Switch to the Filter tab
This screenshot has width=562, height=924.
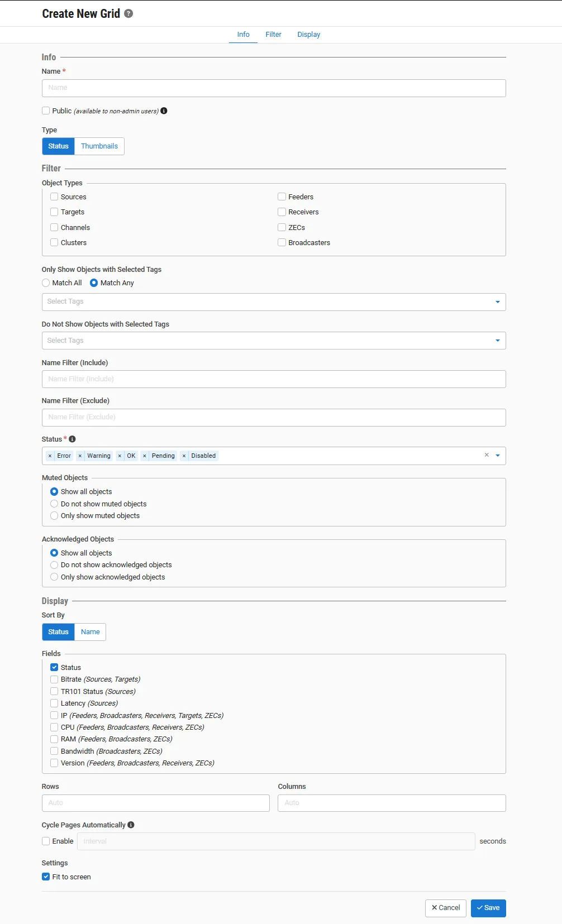(x=273, y=35)
